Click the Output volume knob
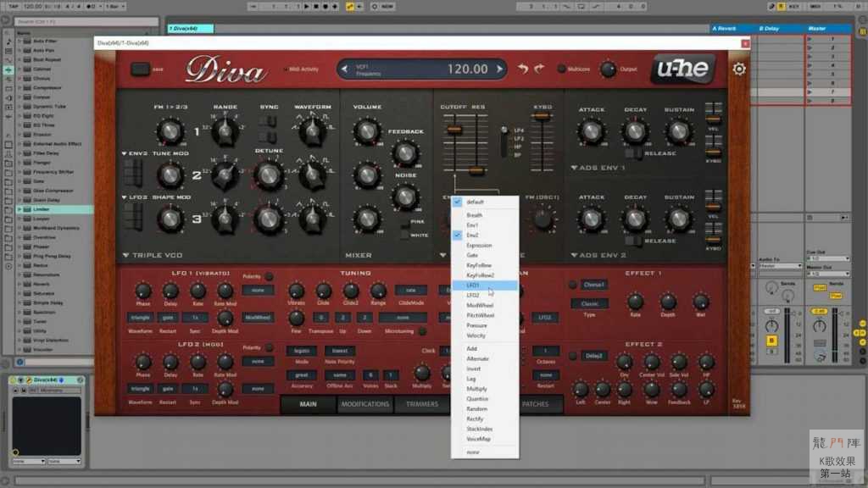 click(x=608, y=69)
